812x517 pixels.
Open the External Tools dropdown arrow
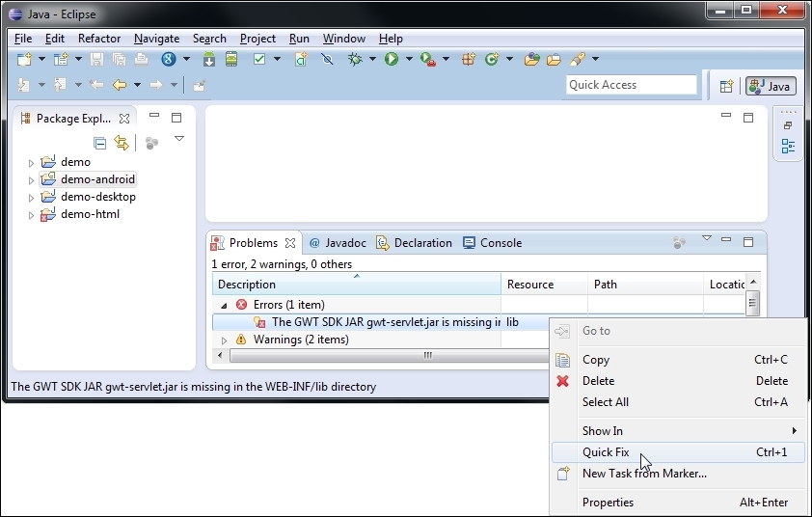tap(446, 60)
